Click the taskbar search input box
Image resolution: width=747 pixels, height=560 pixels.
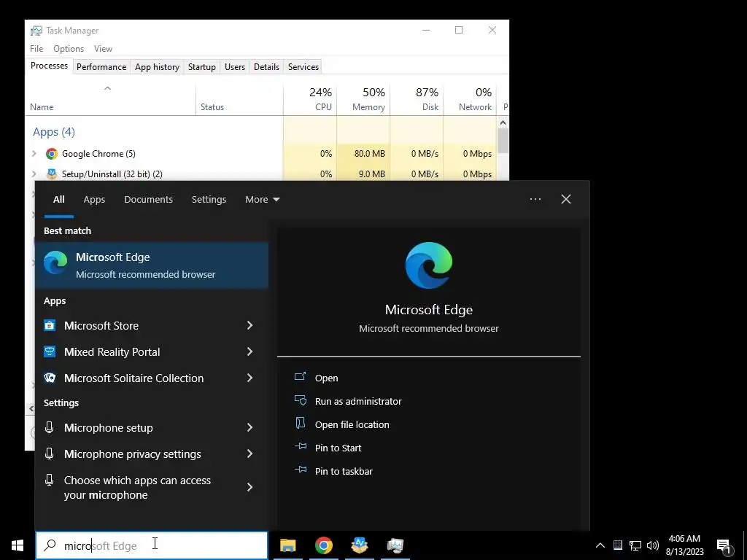coord(152,545)
